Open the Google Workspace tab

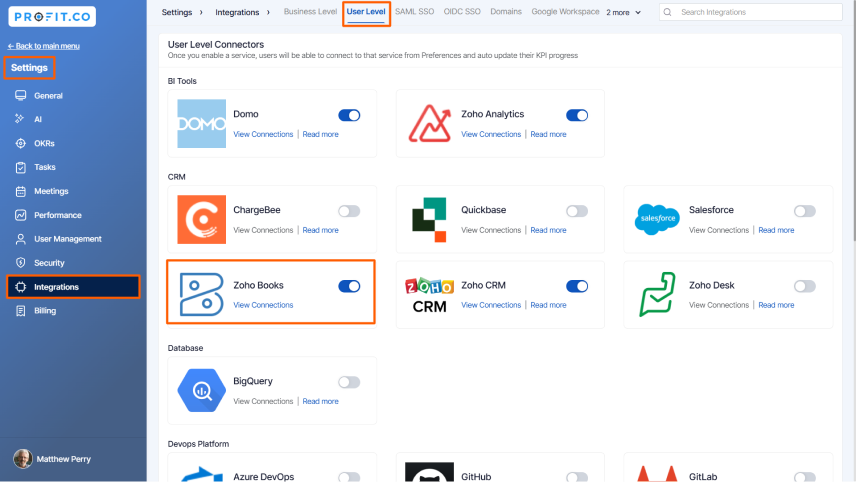[565, 11]
